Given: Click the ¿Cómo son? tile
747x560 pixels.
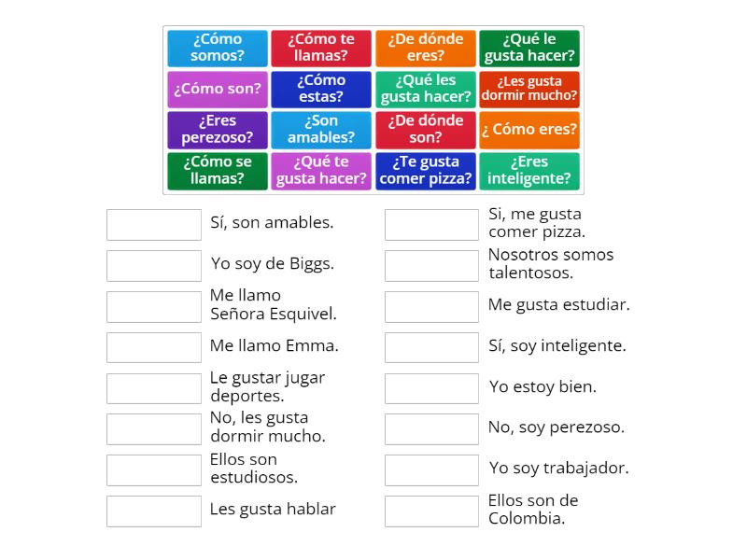Looking at the screenshot, I should pyautogui.click(x=217, y=89).
